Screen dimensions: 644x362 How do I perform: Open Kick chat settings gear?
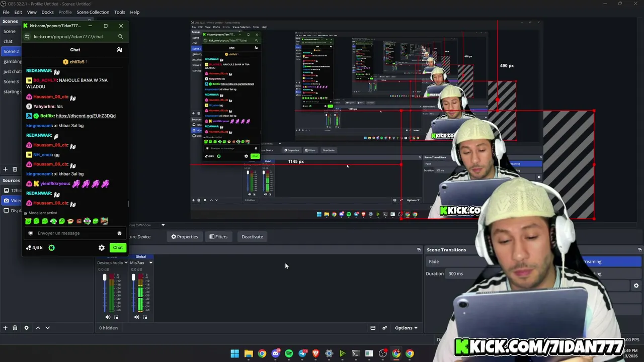coord(102,247)
